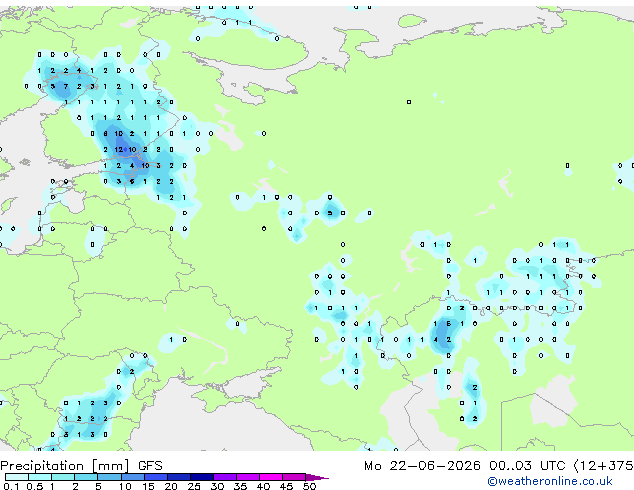Pick the 25–30 mm navy legend swatch
634x490 pixels.
202,477
